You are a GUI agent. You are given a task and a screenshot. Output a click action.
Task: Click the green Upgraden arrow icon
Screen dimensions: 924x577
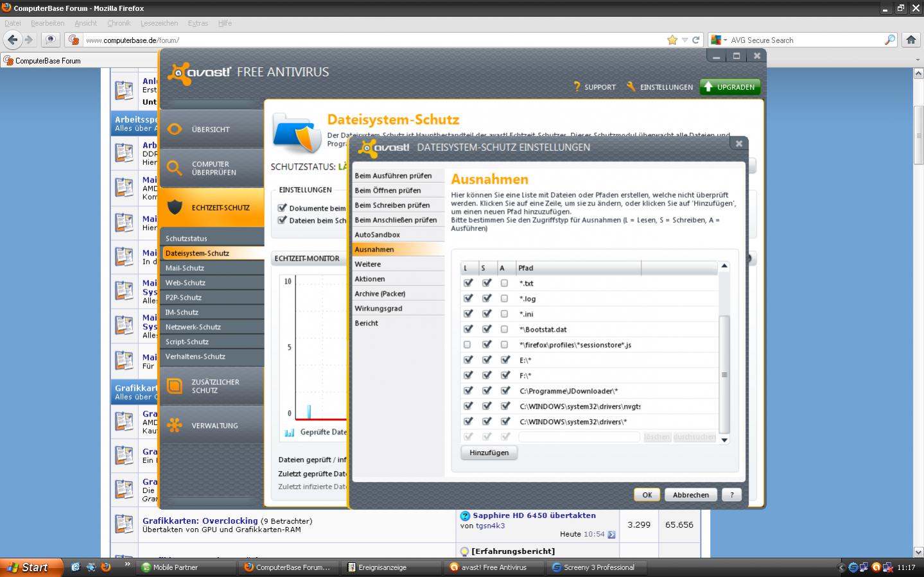(x=708, y=87)
